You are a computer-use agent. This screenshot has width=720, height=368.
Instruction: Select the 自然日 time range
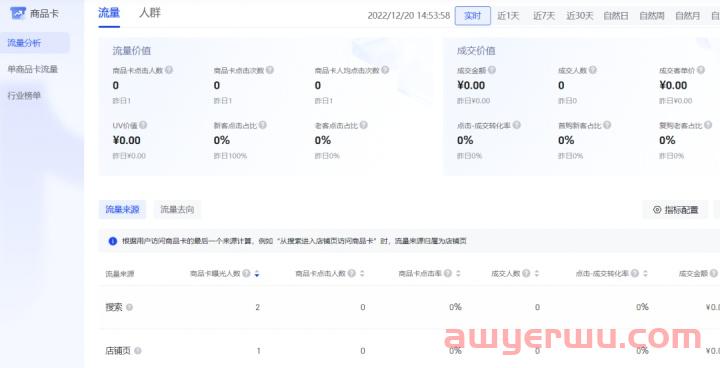click(x=616, y=16)
